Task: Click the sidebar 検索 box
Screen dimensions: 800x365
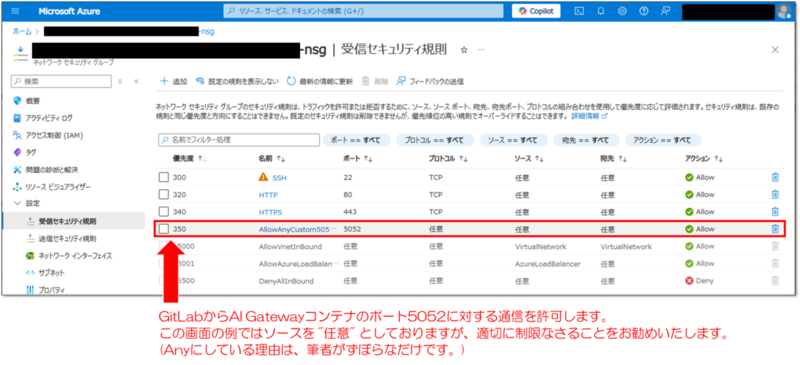Action: coord(61,81)
